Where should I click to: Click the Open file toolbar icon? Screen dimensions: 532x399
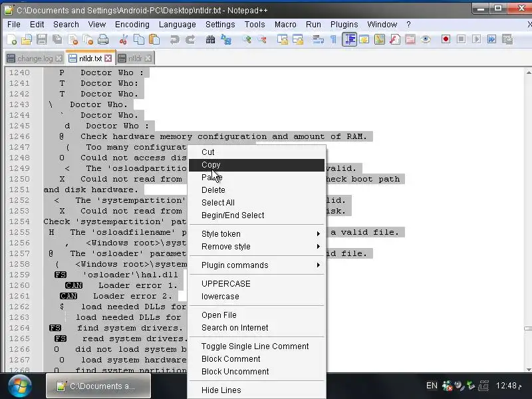27,40
